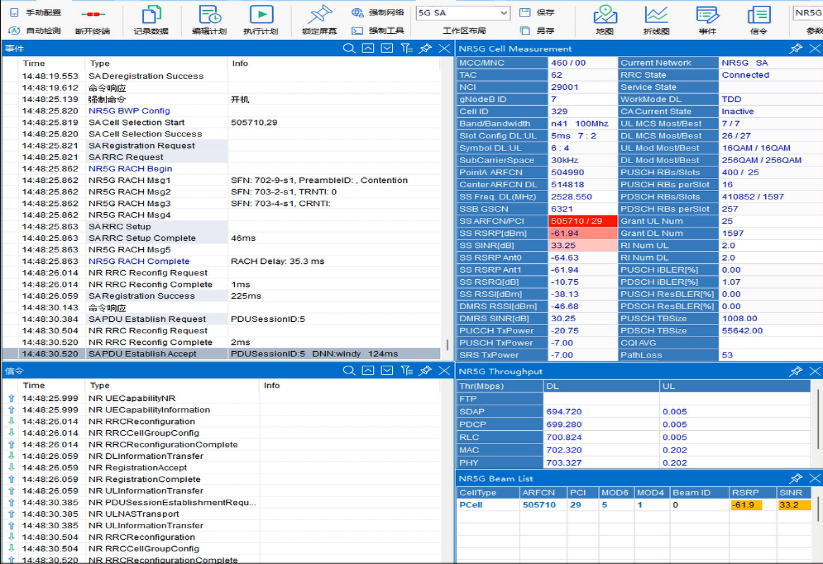Open the 地图 map view
Image resolution: width=823 pixels, height=564 pixels.
point(604,15)
